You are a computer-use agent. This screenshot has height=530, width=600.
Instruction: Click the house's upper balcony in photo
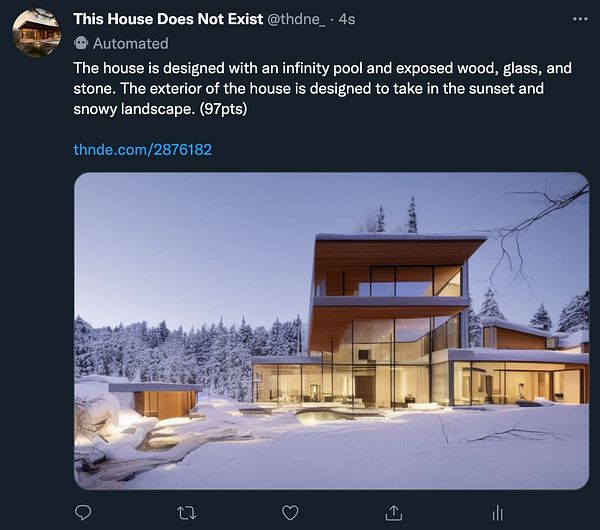(x=390, y=302)
